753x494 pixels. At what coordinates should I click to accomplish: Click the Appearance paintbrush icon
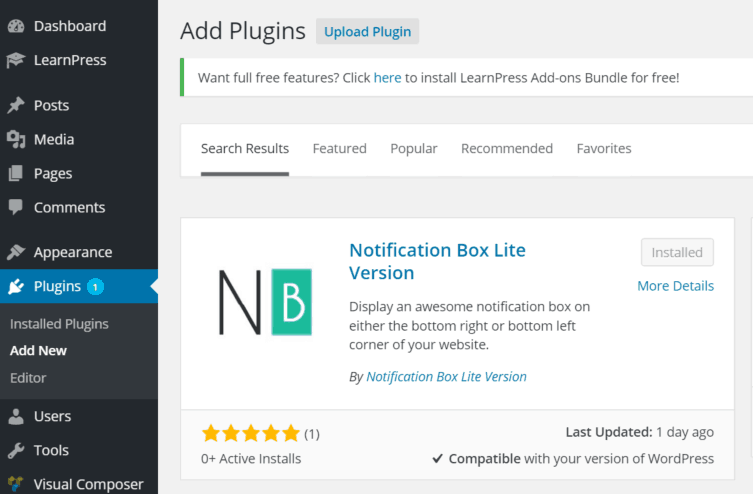click(x=16, y=252)
